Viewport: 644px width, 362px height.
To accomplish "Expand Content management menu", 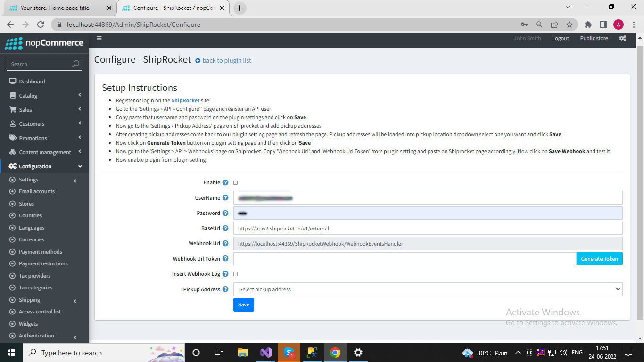I will tap(44, 152).
